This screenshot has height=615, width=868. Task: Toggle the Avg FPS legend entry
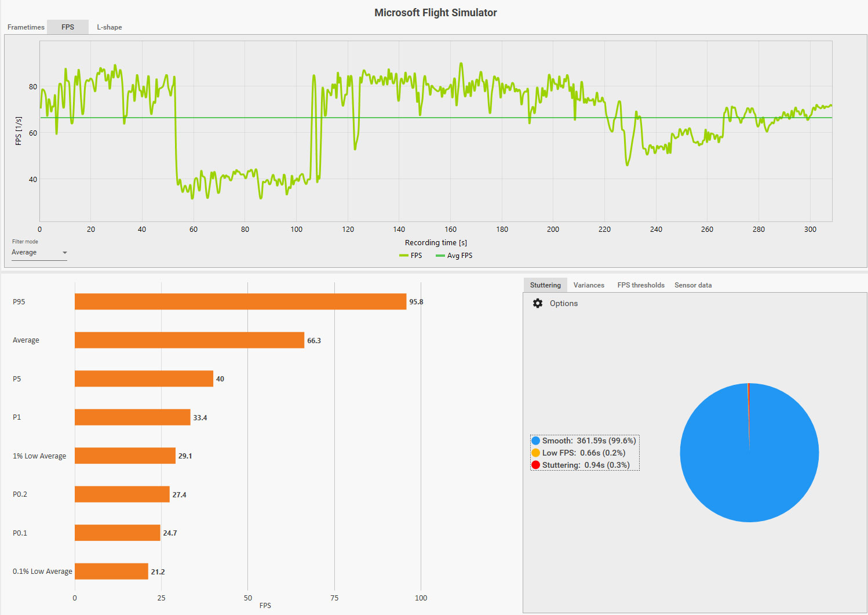[454, 256]
